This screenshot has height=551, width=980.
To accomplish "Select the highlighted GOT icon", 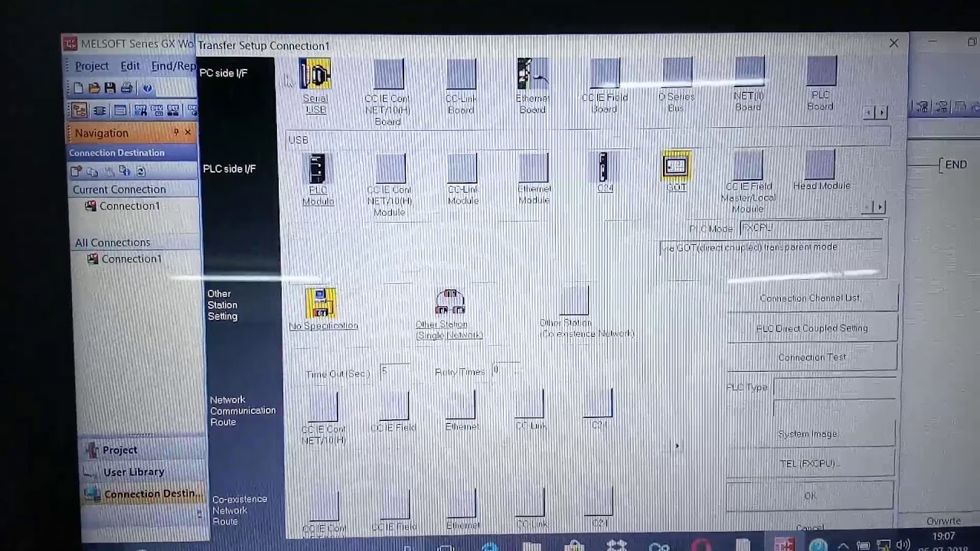I will click(676, 166).
